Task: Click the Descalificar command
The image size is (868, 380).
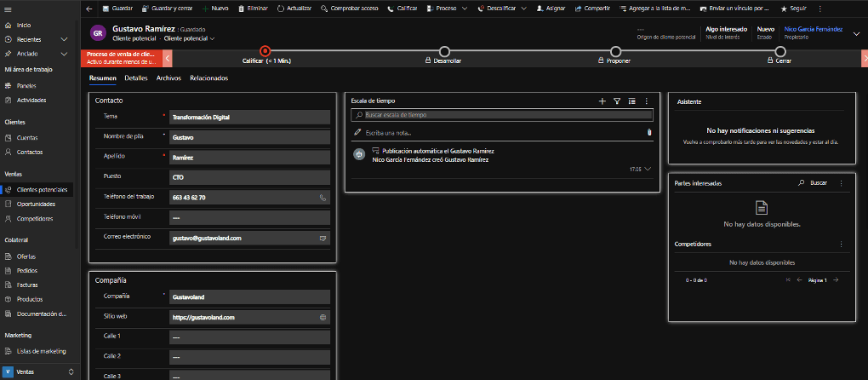Action: pyautogui.click(x=497, y=9)
